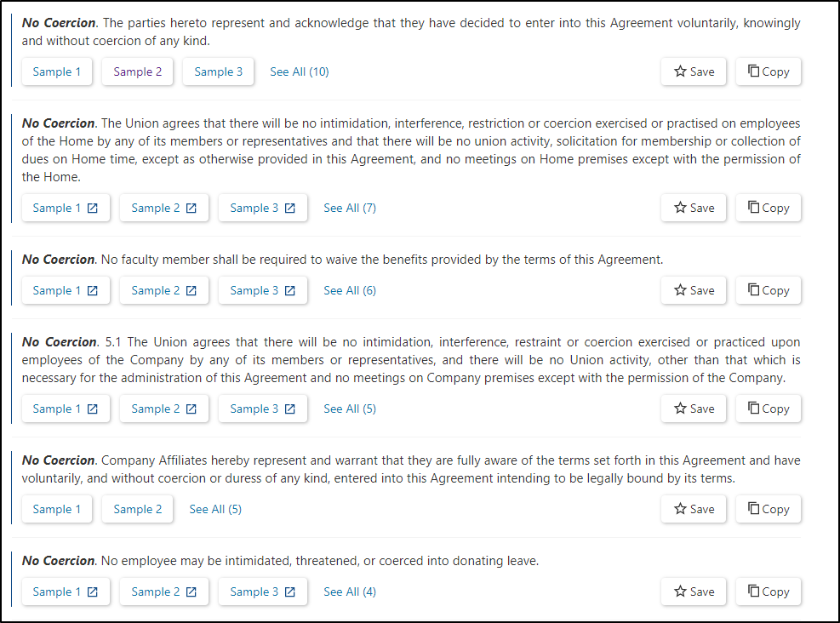840x623 pixels.
Task: Open See All (6) for faculty clause
Action: coord(350,290)
